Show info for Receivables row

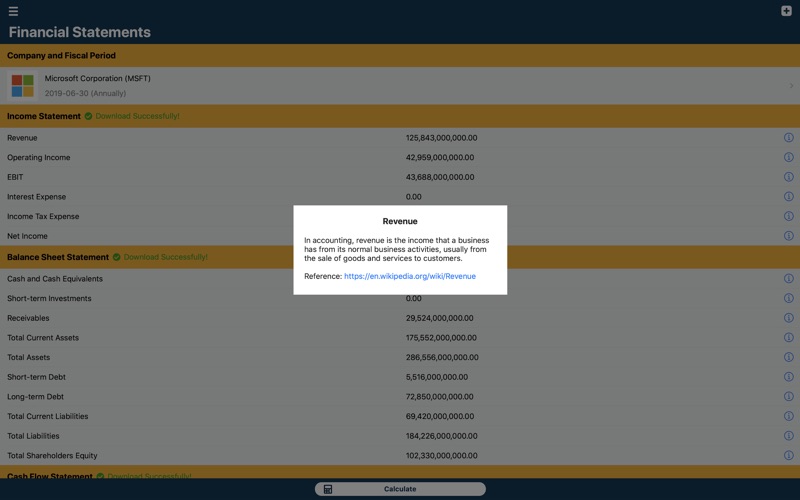(788, 318)
